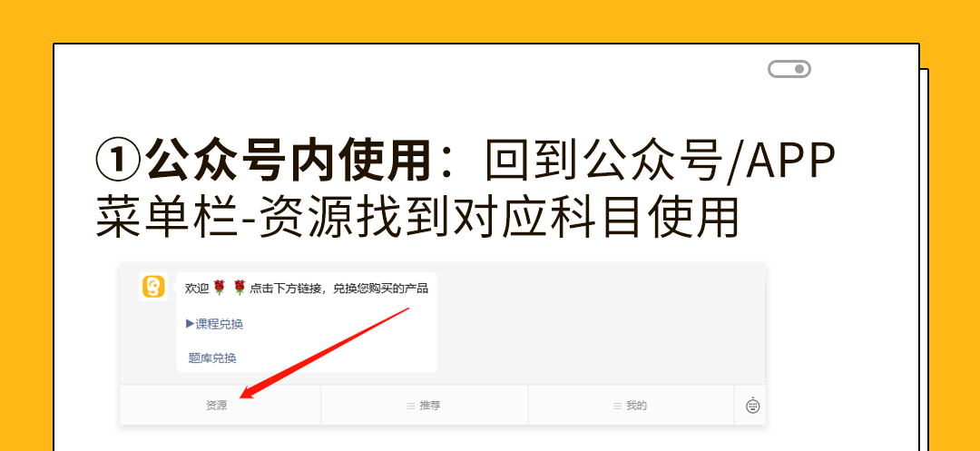This screenshot has width=980, height=451.
Task: Toggle the gray switch at top right
Action: coord(789,69)
